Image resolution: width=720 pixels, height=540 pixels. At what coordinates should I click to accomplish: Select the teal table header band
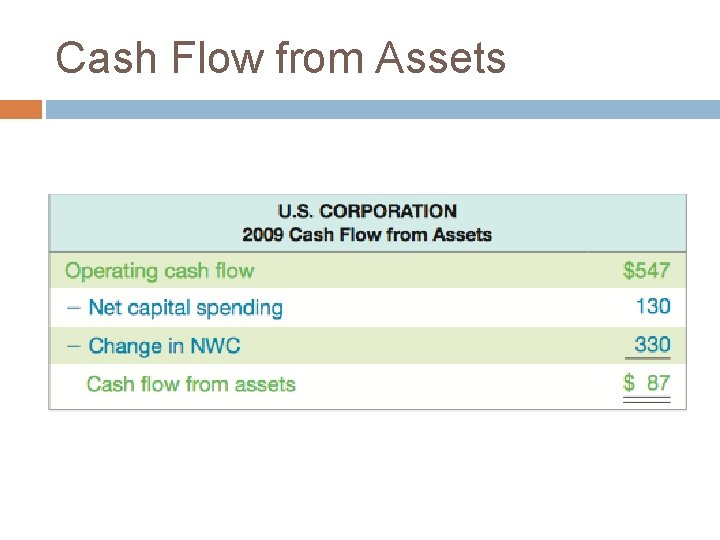pyautogui.click(x=367, y=223)
